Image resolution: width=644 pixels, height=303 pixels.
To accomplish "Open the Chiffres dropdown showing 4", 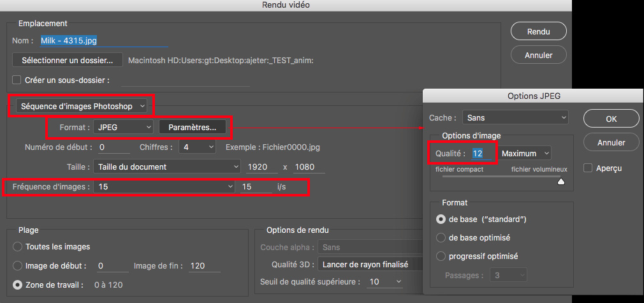I will coord(197,147).
